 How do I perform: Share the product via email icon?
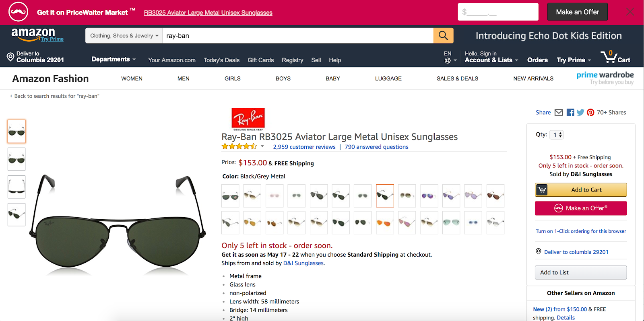[559, 113]
